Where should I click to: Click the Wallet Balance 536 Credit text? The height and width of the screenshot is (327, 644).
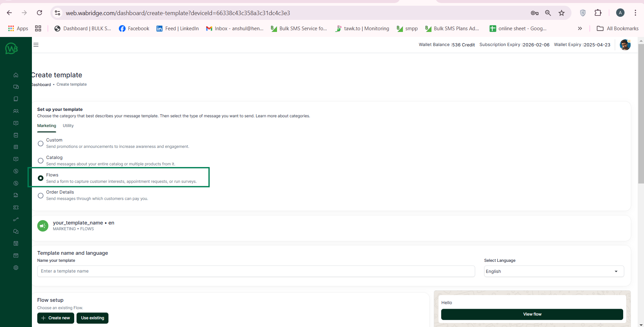click(x=447, y=45)
